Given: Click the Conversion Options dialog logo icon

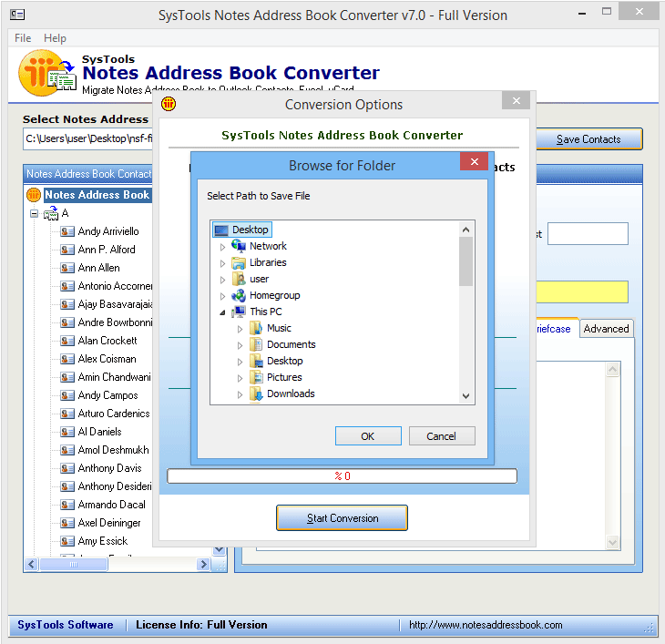Looking at the screenshot, I should click(169, 104).
